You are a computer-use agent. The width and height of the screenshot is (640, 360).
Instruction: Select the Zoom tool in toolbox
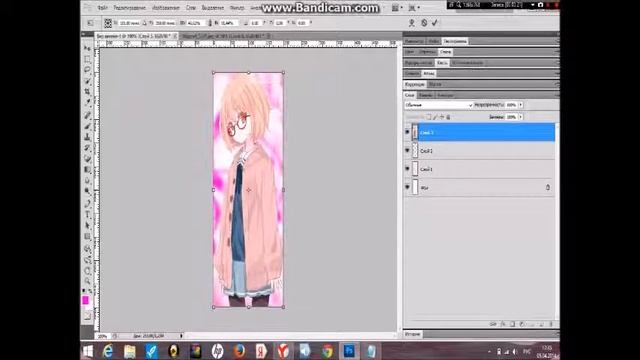click(x=87, y=281)
